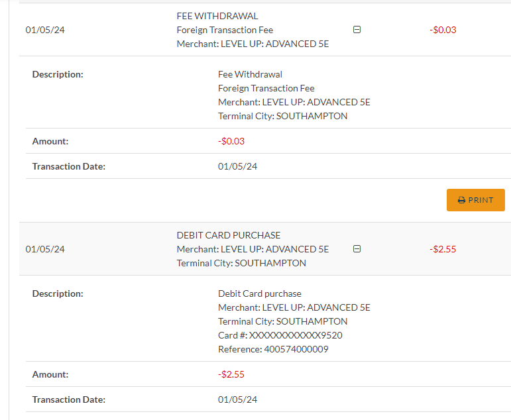The image size is (511, 420).
Task: Click the -$0.03 value beside the Amount label
Action: [x=231, y=141]
